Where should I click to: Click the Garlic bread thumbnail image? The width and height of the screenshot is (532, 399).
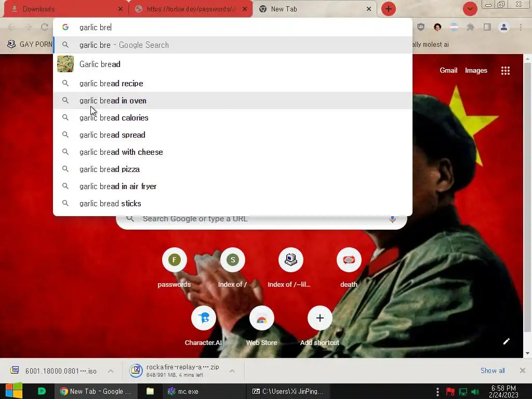[x=65, y=64]
